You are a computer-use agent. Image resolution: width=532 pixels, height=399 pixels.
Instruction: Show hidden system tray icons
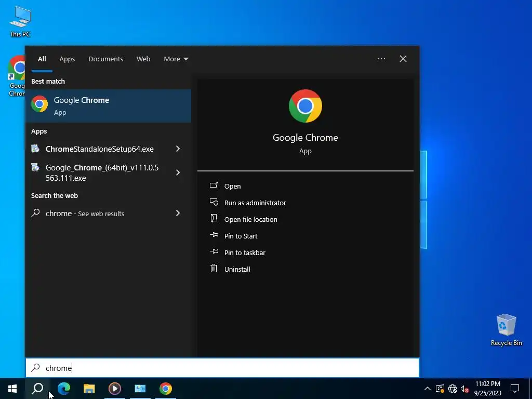point(428,389)
